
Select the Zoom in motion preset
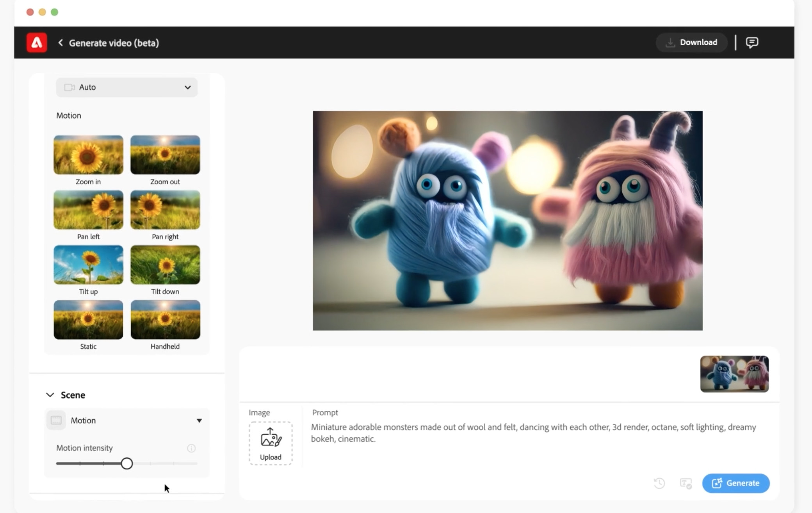coord(88,155)
